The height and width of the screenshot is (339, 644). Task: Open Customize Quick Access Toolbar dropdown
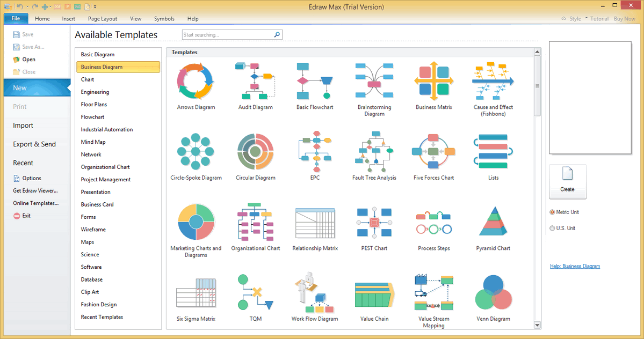coord(95,7)
